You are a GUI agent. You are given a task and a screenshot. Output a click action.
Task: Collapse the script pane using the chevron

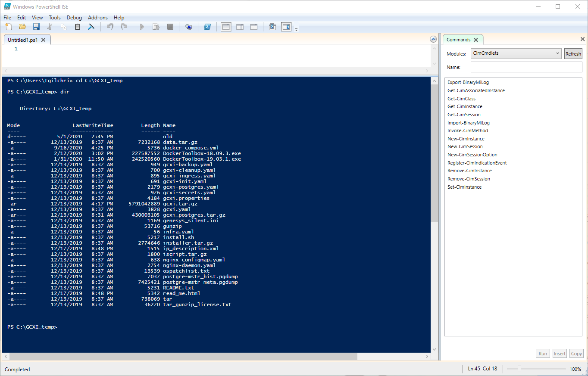point(433,40)
